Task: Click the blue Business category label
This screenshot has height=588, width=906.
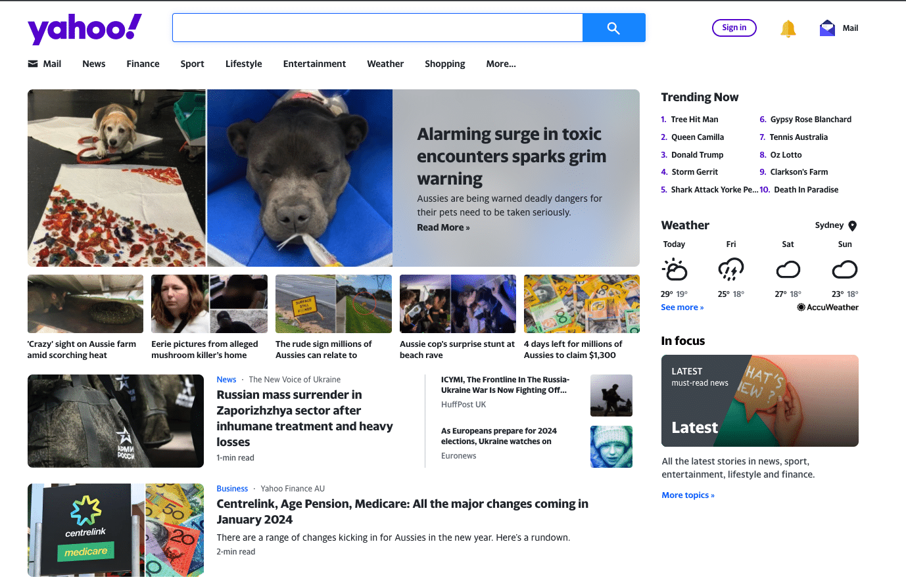Action: pyautogui.click(x=232, y=489)
